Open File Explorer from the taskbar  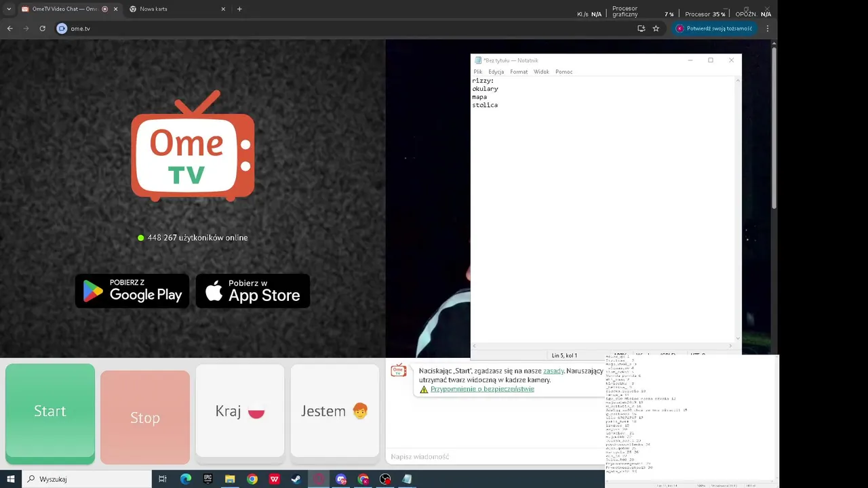coord(230,479)
